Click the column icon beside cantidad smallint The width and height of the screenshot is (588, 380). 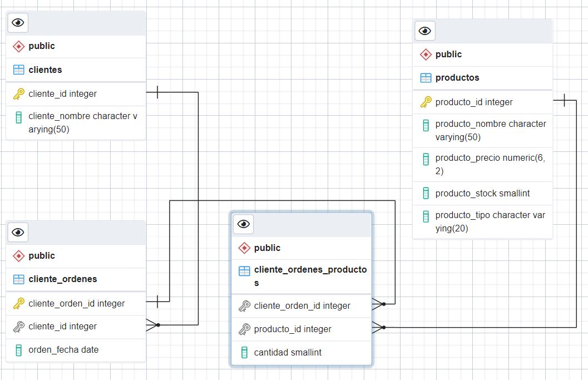pyautogui.click(x=243, y=352)
